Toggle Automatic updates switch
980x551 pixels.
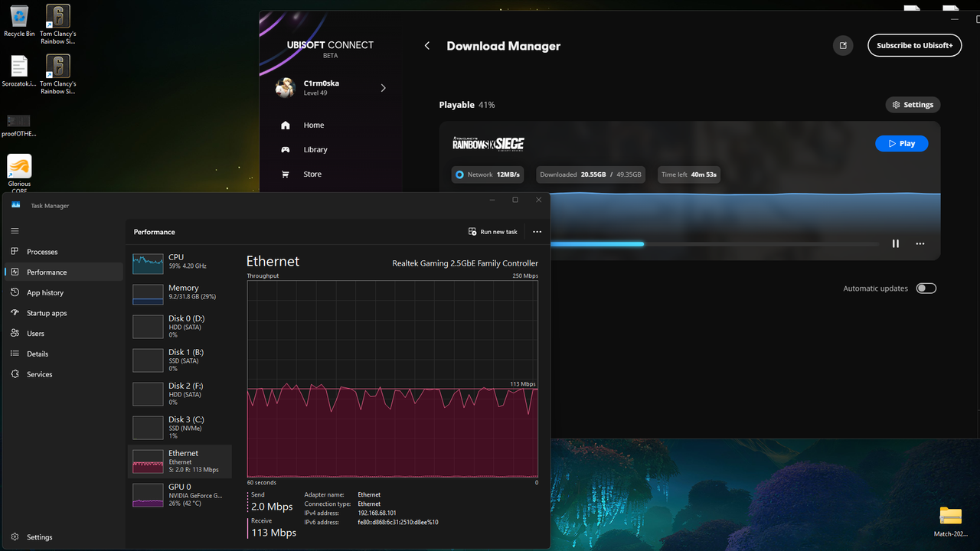point(926,289)
